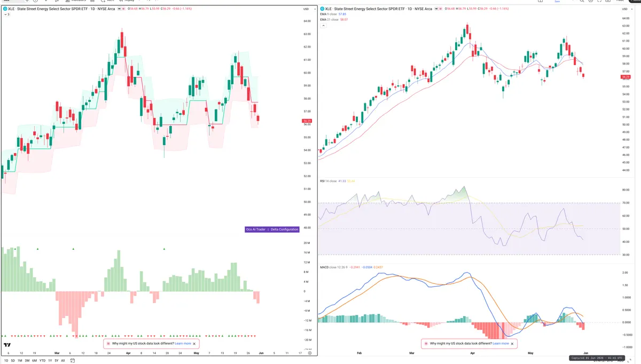The image size is (641, 364).
Task: Open Learn more link in left chart notice
Action: pos(183,344)
